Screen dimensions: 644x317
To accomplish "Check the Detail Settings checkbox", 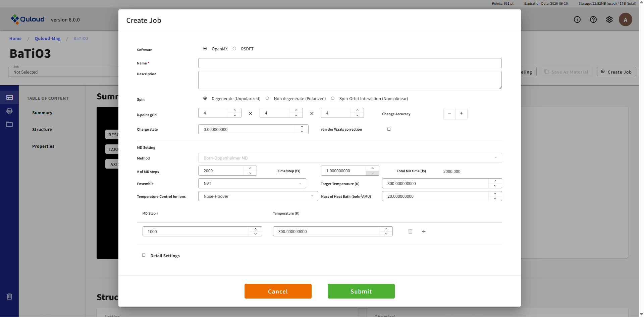I will pyautogui.click(x=144, y=255).
